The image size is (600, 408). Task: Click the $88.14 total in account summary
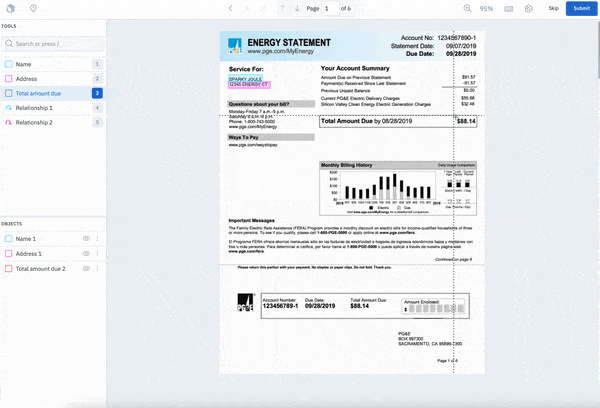pos(466,121)
